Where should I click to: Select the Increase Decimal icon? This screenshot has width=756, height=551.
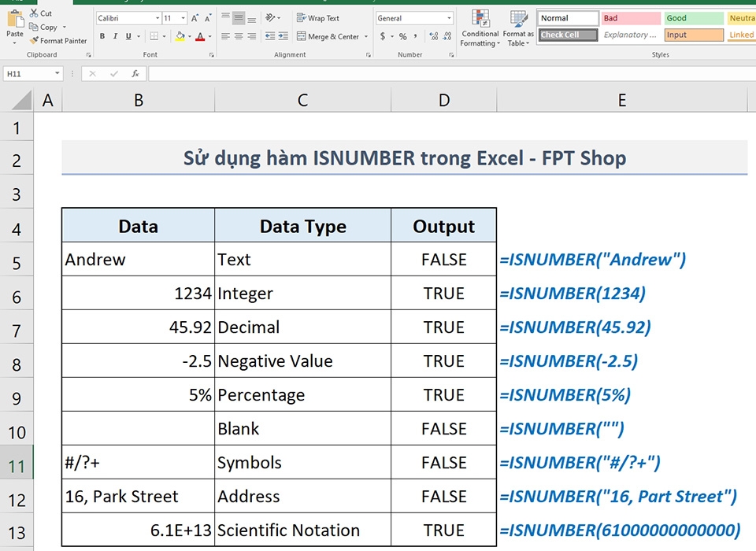pyautogui.click(x=432, y=35)
